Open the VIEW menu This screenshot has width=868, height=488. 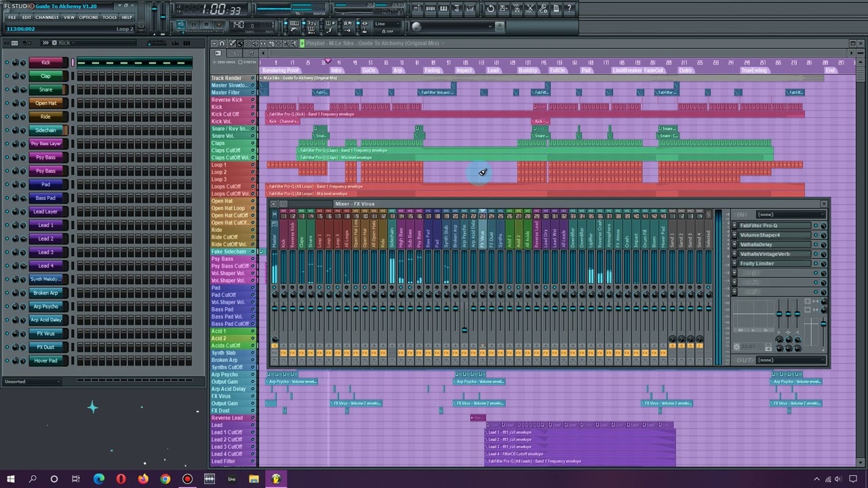click(69, 17)
